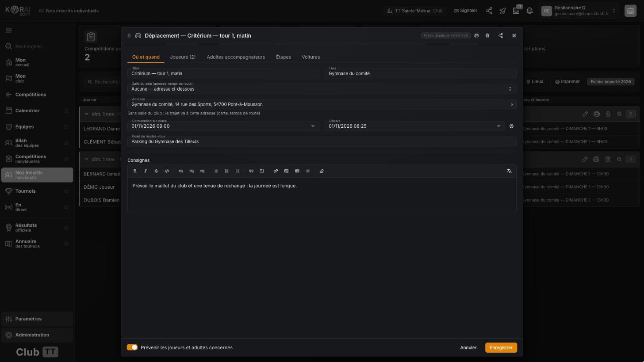
Task: Toggle off Prévenir les joueurs et adultes
Action: [132, 347]
